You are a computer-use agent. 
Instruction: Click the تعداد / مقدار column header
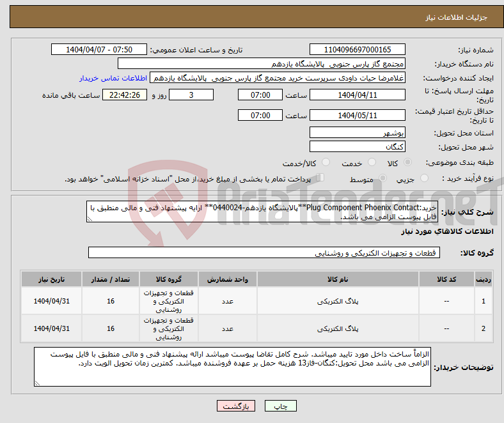click(x=111, y=279)
